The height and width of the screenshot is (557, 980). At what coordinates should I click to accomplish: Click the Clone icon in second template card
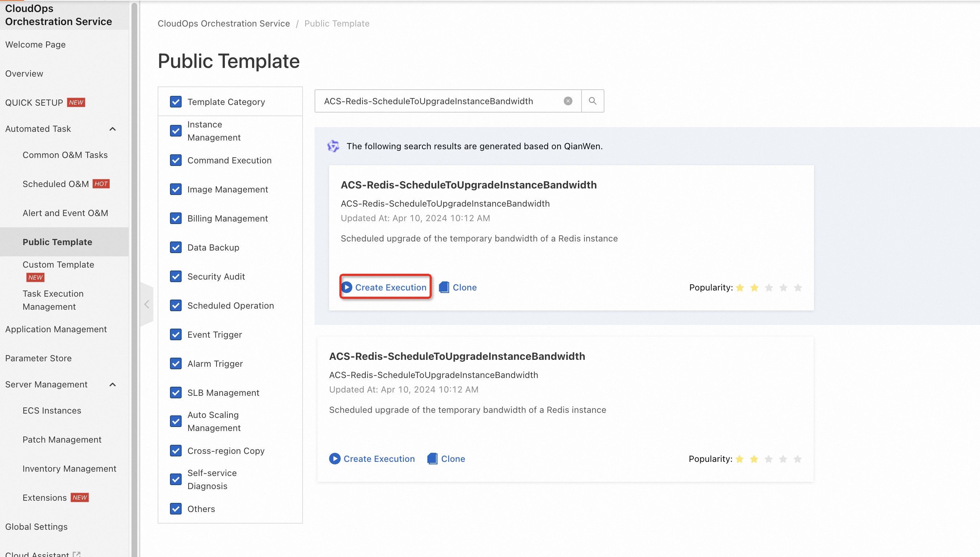point(432,459)
